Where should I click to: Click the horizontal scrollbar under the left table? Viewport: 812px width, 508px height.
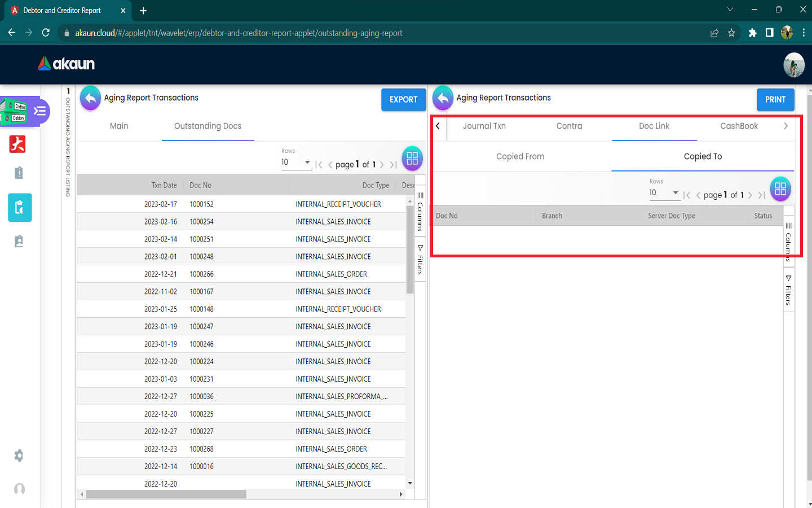(166, 494)
